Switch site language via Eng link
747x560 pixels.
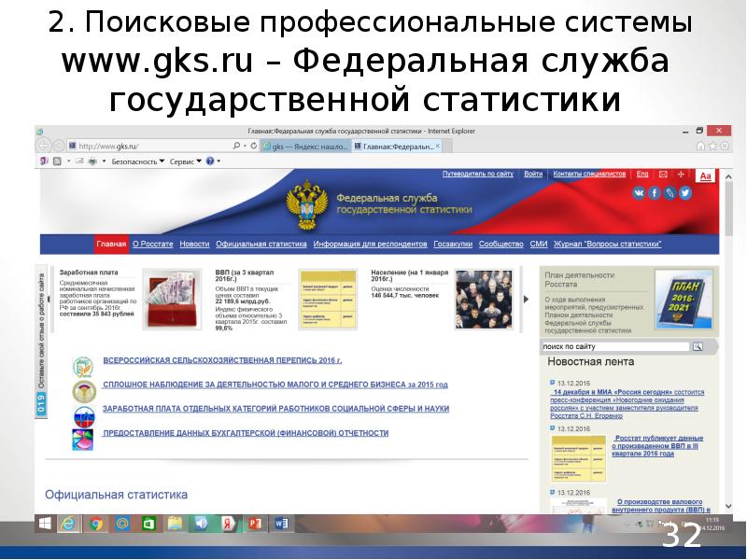(642, 174)
